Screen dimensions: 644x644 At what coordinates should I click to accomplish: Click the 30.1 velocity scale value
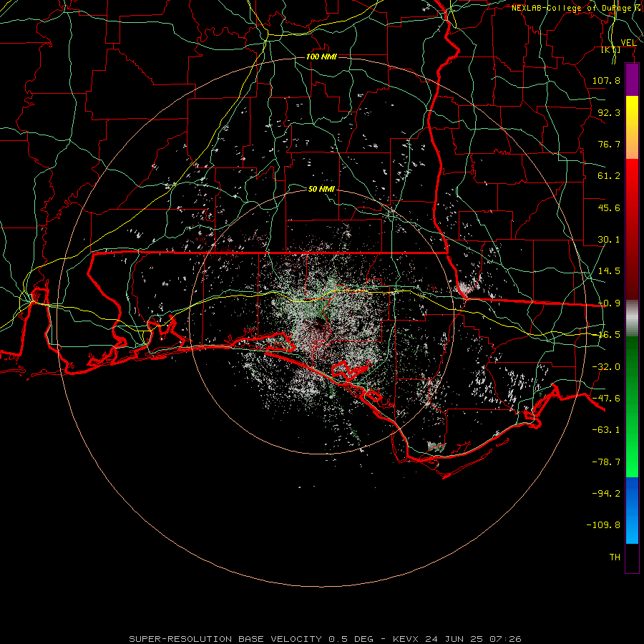(609, 240)
